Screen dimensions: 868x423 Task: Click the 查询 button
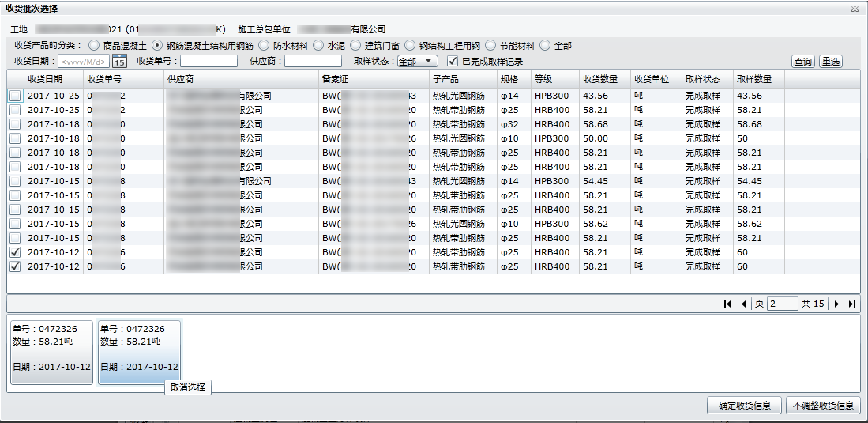point(803,62)
